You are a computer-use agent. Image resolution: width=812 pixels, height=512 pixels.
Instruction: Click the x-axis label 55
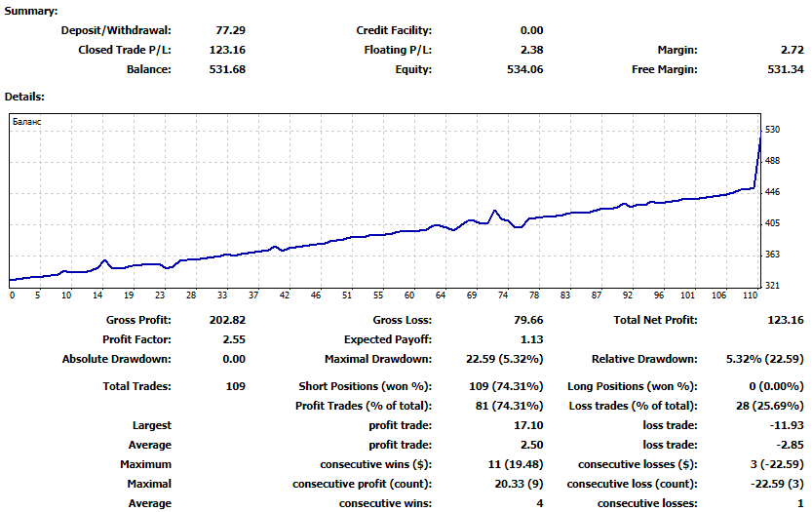pyautogui.click(x=378, y=295)
